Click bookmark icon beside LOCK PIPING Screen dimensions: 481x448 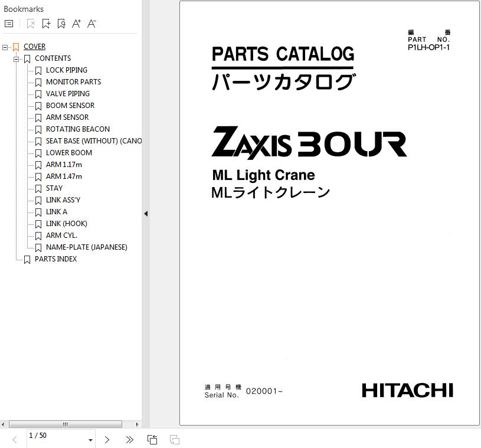(x=38, y=71)
